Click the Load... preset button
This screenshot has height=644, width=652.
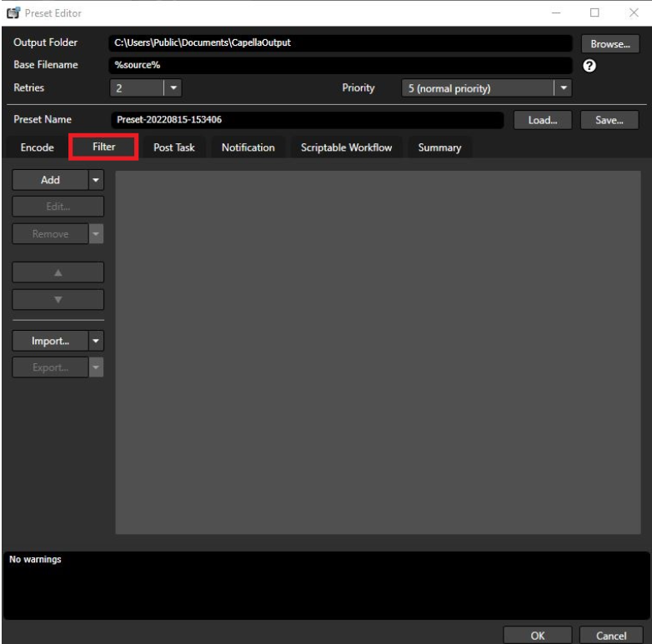click(x=543, y=120)
